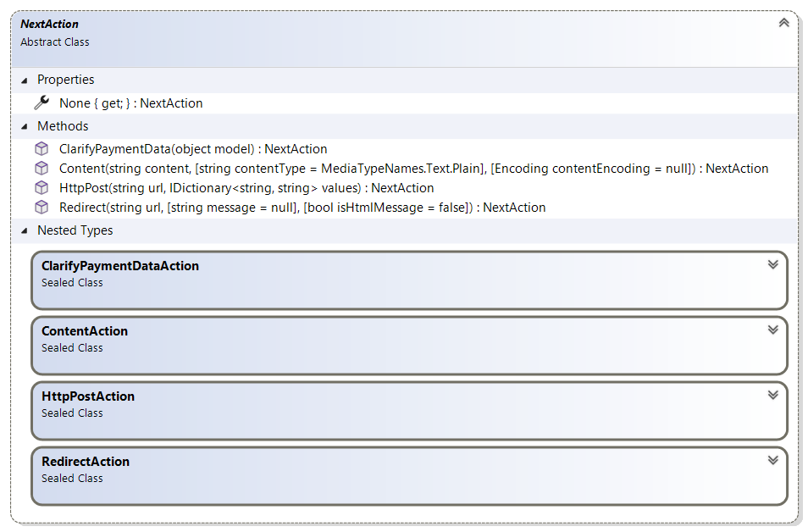The image size is (808, 532).
Task: Select the HttpPost method signature row
Action: point(246,188)
